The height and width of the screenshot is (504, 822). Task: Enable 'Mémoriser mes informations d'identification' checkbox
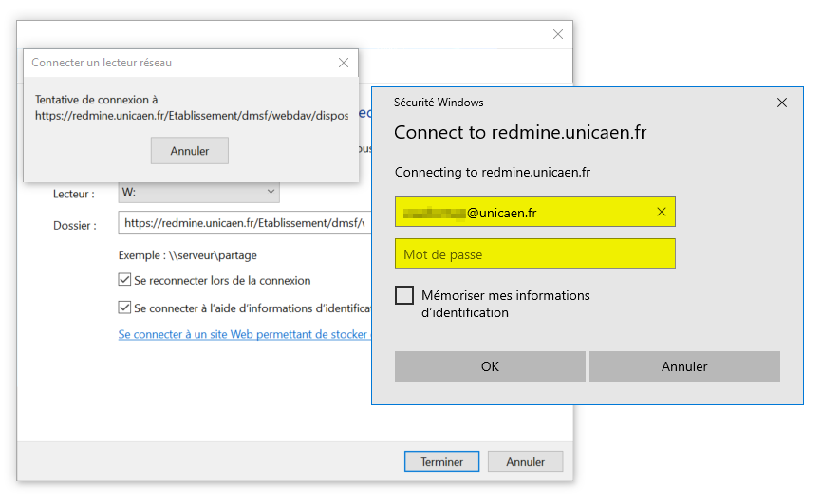(x=404, y=295)
